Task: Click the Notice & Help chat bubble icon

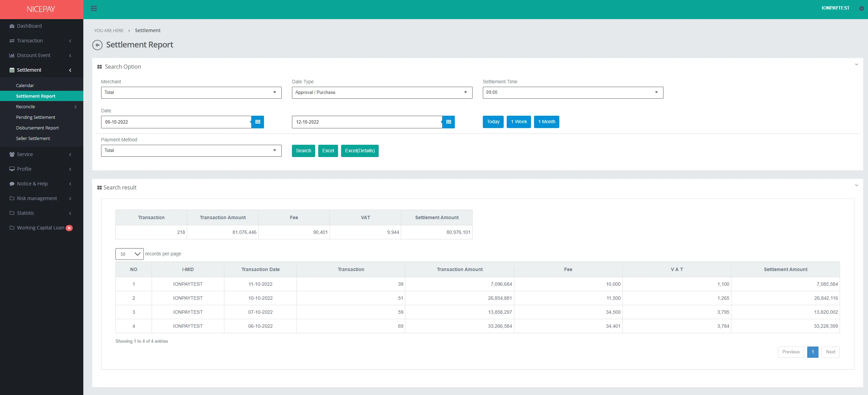Action: [12, 184]
